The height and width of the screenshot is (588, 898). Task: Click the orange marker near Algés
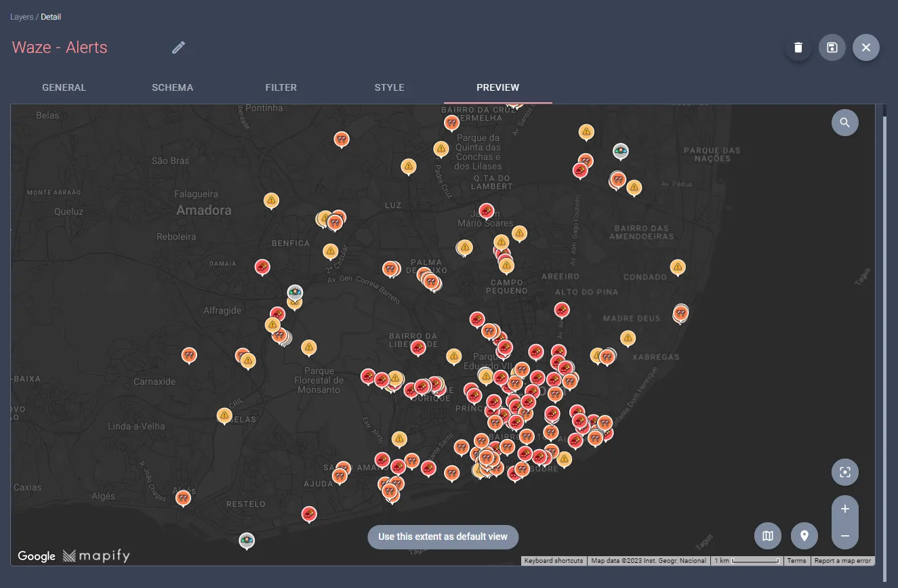(x=183, y=499)
